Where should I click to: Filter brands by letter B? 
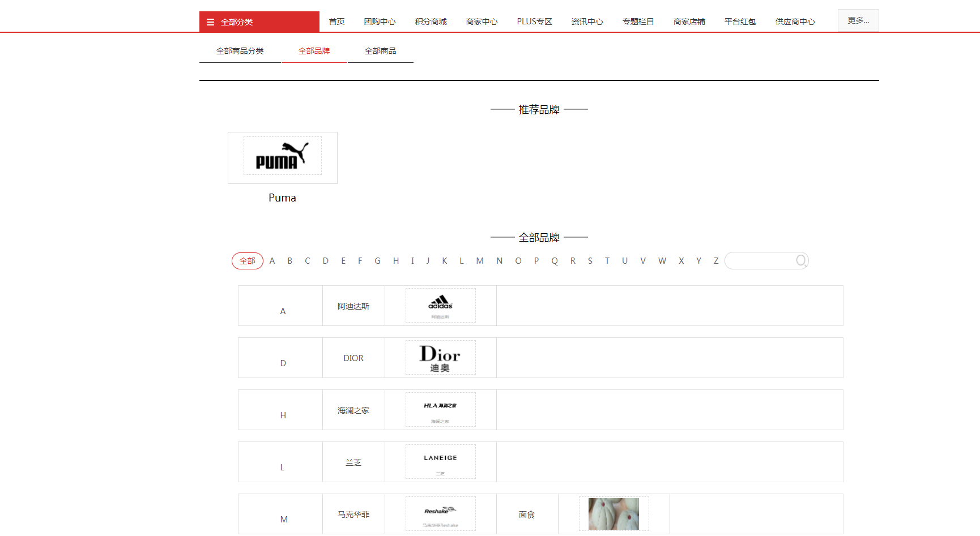tap(290, 261)
